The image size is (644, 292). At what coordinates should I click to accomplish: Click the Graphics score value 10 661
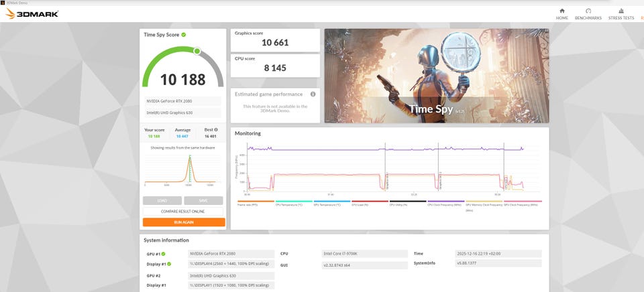pos(275,43)
